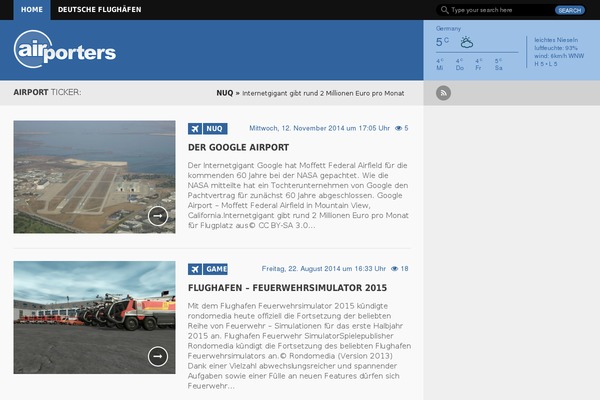Open the NUQ category tag
The image size is (600, 400).
pyautogui.click(x=215, y=129)
